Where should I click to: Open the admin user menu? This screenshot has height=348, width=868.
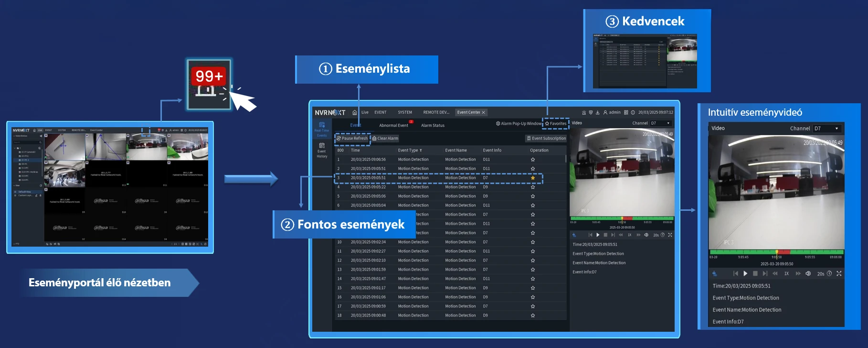[612, 113]
